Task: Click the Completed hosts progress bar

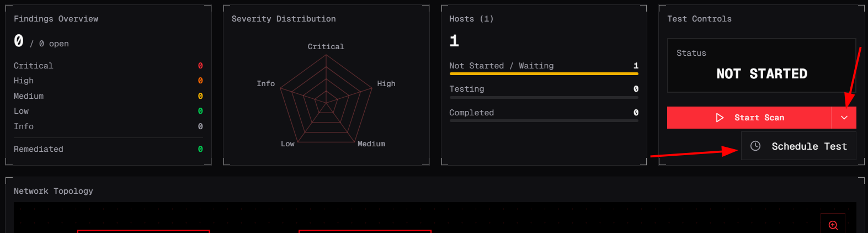Action: point(544,120)
